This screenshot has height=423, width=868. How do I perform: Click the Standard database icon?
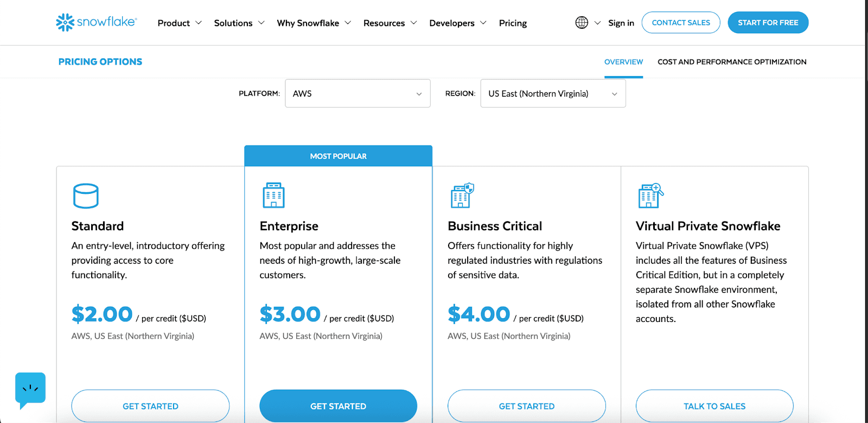pos(86,196)
